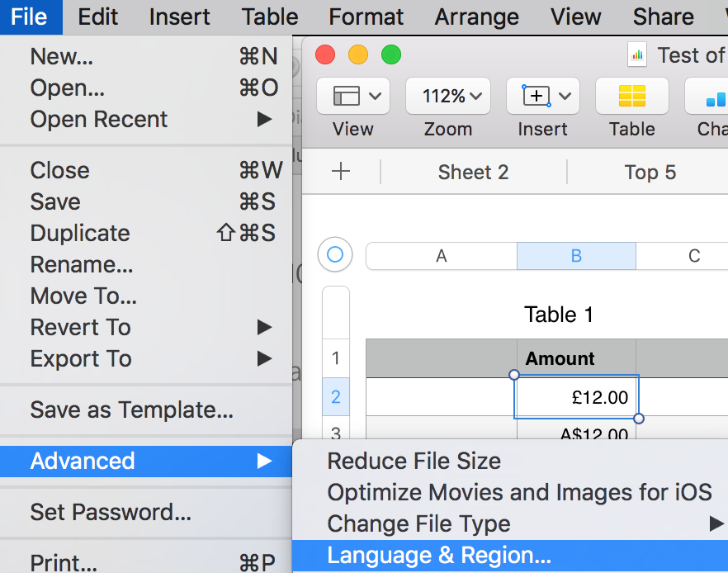Viewport: 728px width, 573px height.
Task: Expand the Change File Type submenu
Action: pos(716,523)
